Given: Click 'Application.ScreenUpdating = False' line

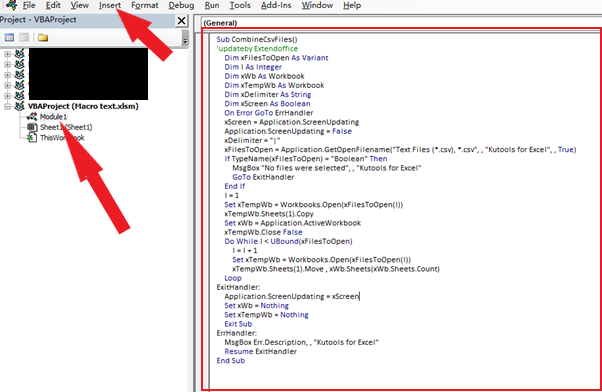Looking at the screenshot, I should 288,131.
